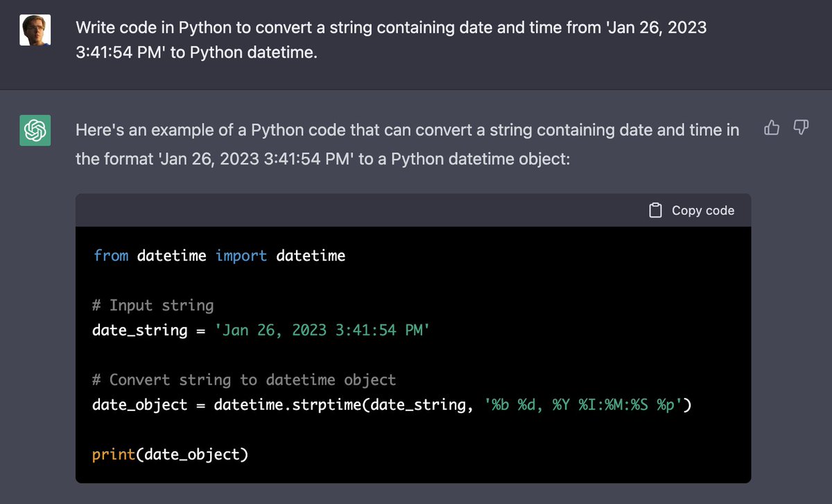Click the '# Input string' comment

coord(153,306)
